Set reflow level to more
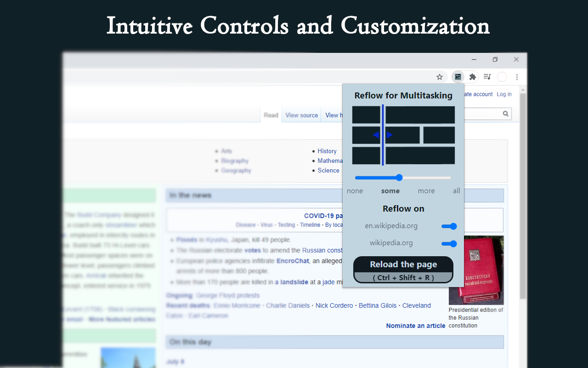588x368 pixels. click(x=426, y=191)
